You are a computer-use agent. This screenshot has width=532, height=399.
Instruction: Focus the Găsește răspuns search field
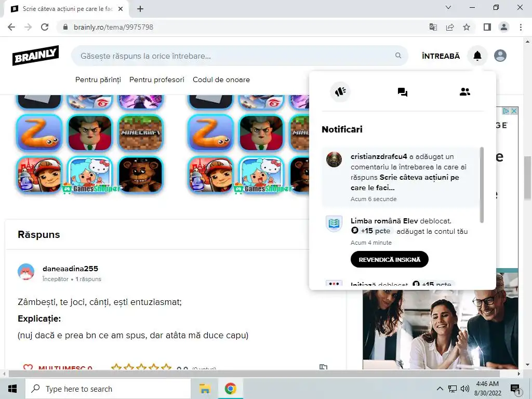tap(240, 56)
